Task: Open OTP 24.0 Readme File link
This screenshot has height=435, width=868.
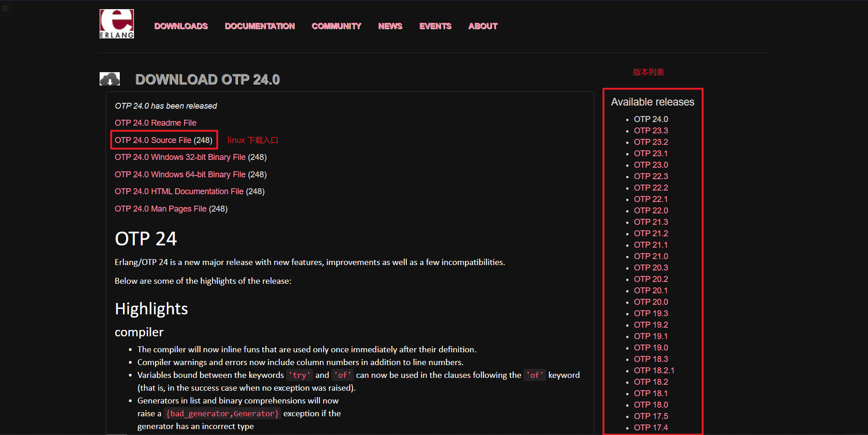Action: 155,123
